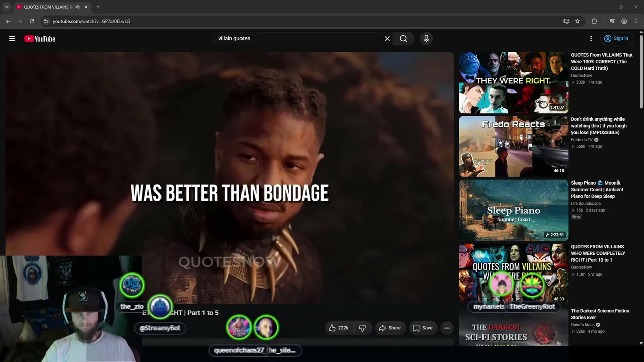Open the 'Fredo Reacts' video thumbnail
Screen dimensions: 644x362
pos(513,147)
